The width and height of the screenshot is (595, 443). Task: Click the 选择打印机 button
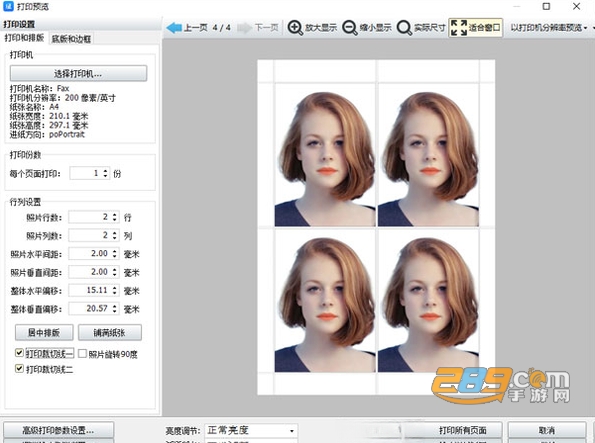click(x=78, y=74)
